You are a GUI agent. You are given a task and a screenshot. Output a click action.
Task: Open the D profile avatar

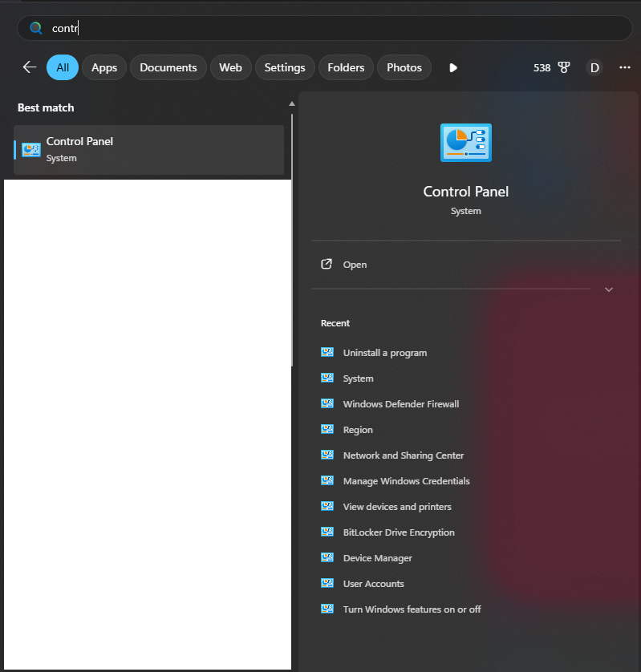[x=594, y=67]
